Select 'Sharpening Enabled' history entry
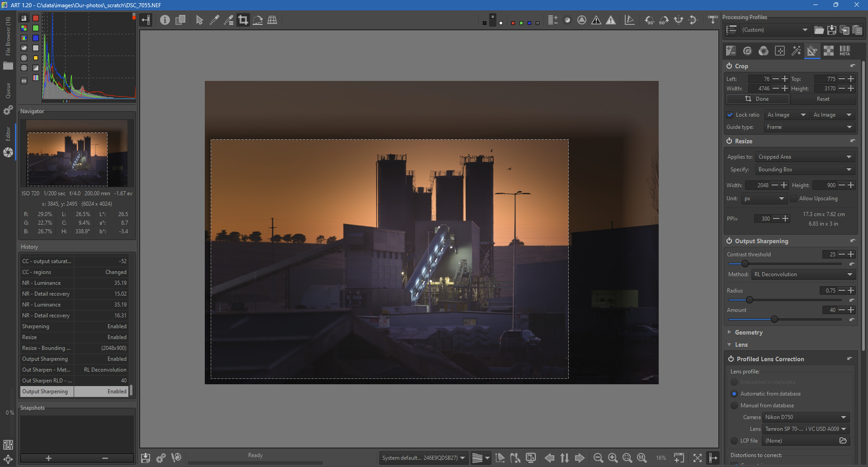Screen dimensions: 868x467 coord(74,326)
